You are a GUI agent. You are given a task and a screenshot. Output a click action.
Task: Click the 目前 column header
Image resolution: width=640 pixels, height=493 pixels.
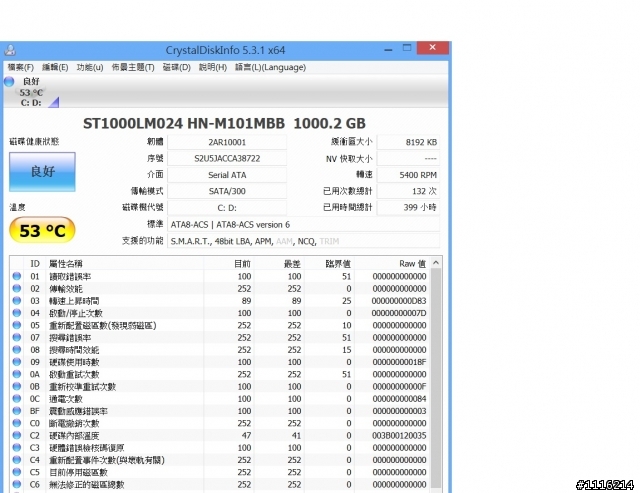(228, 264)
